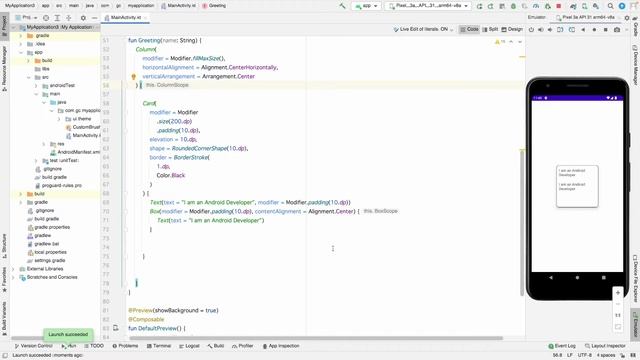Click the Select Opened File target icon
The width and height of the screenshot is (640, 360).
click(46, 18)
